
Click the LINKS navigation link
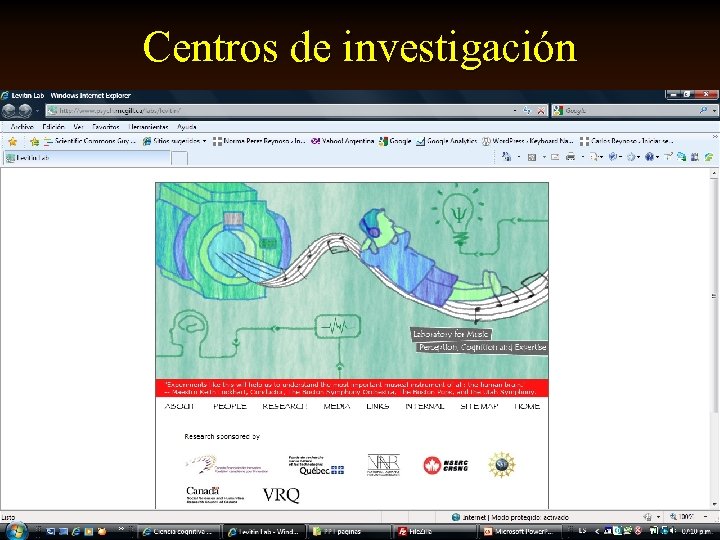tap(377, 406)
